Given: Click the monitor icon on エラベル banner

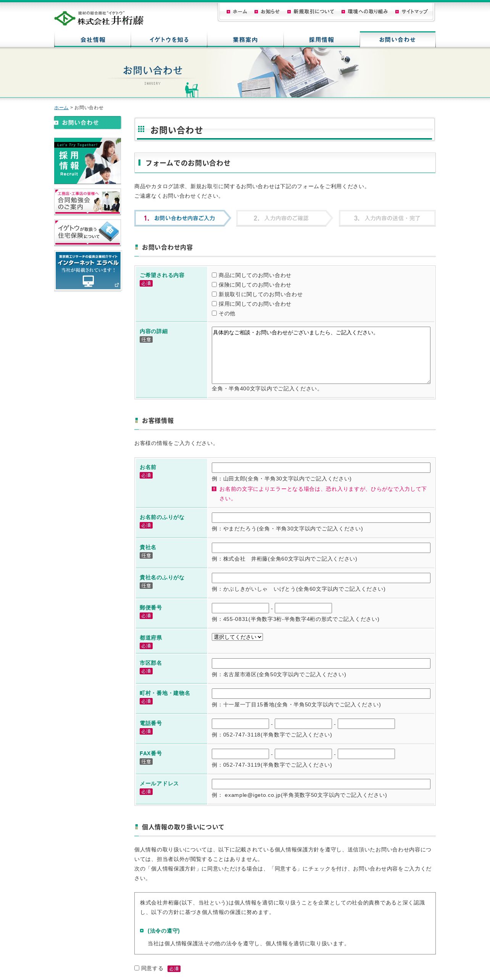Looking at the screenshot, I should [x=88, y=281].
